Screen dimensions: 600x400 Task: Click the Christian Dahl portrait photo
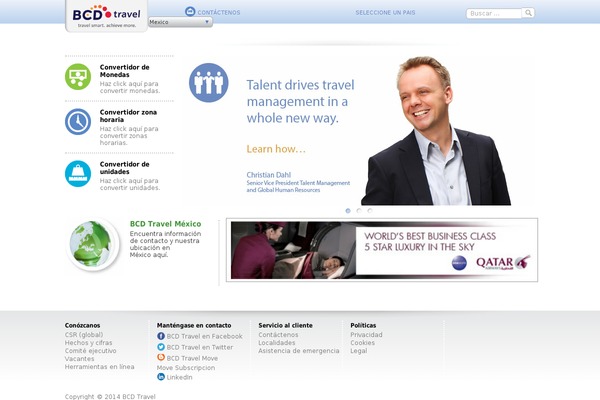click(x=436, y=131)
